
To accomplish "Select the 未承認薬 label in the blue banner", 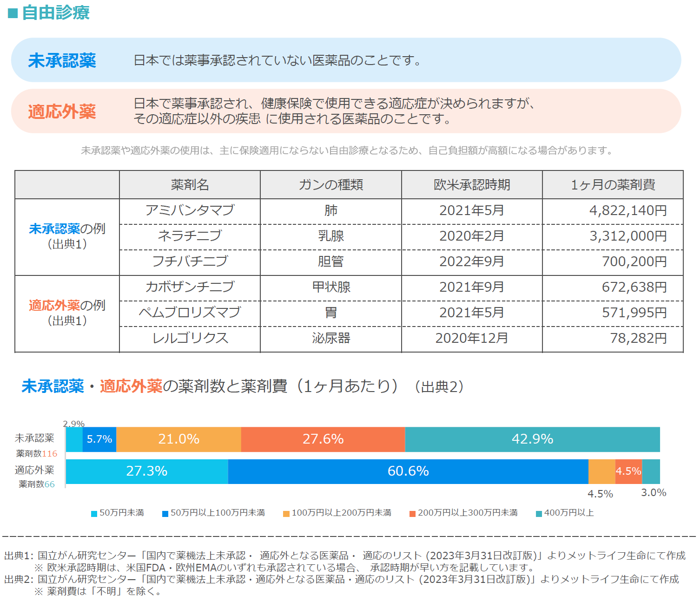I will point(62,60).
